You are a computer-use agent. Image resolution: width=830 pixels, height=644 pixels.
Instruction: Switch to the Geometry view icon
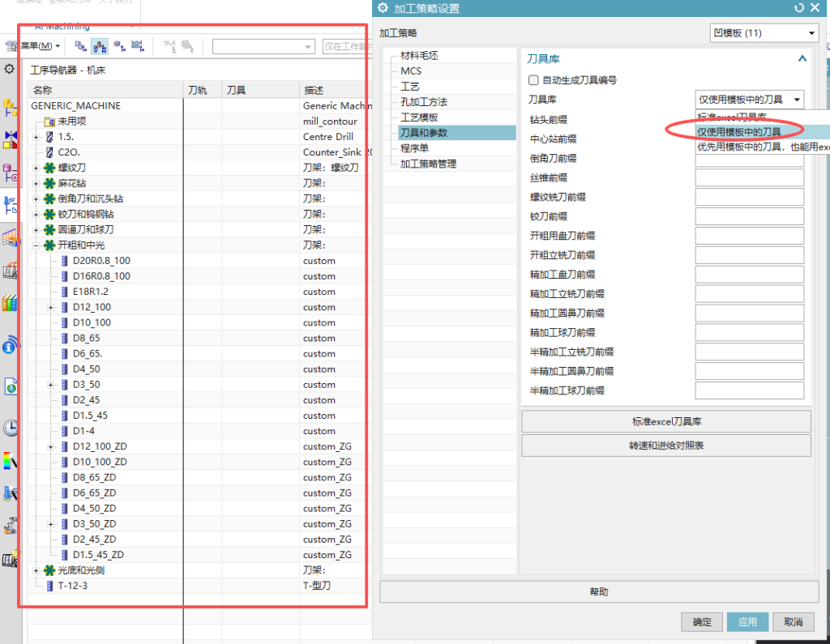(x=120, y=46)
